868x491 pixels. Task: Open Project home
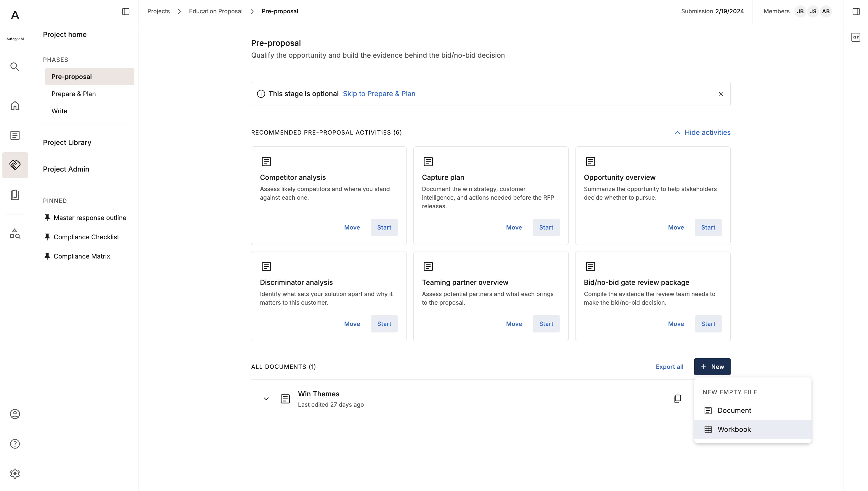(65, 34)
